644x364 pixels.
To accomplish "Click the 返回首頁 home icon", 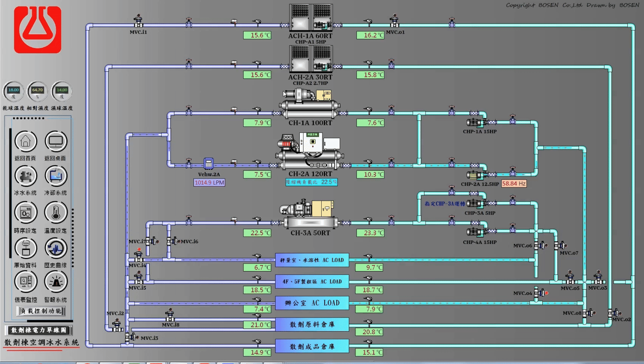I will [25, 142].
